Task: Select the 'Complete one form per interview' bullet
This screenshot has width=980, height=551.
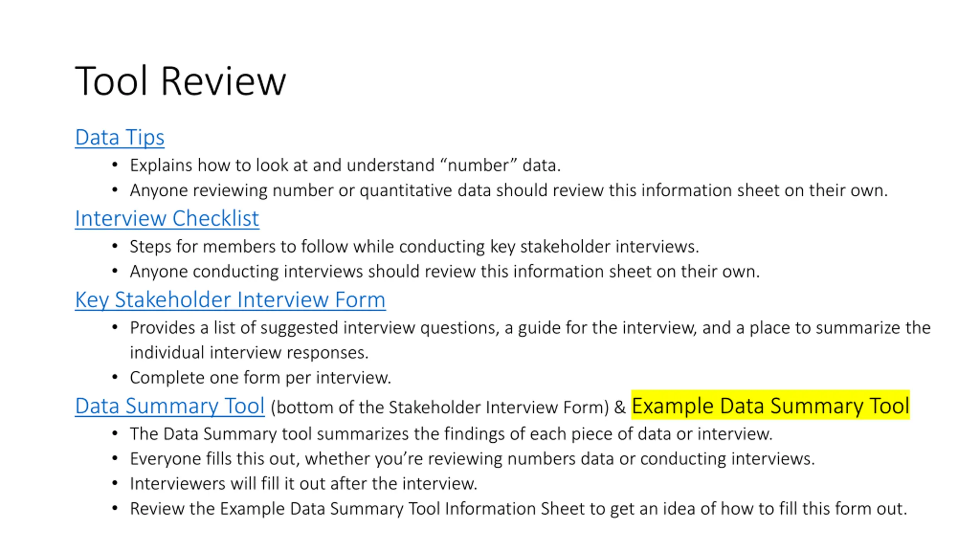Action: click(x=260, y=378)
